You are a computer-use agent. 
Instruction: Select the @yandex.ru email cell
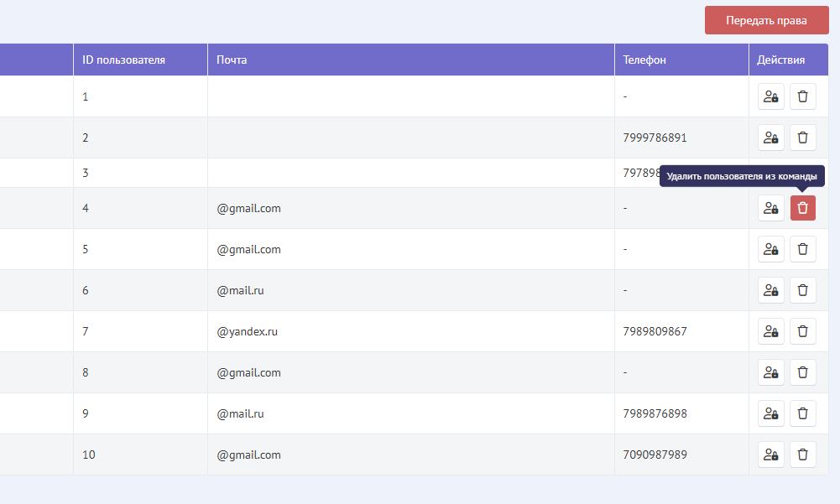pyautogui.click(x=248, y=331)
